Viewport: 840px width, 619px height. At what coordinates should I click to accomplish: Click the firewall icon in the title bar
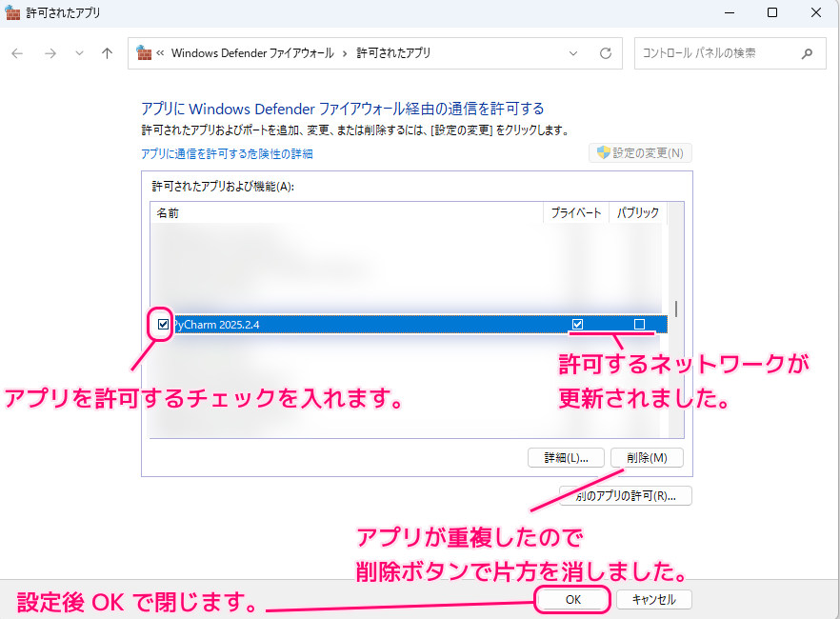[11, 11]
